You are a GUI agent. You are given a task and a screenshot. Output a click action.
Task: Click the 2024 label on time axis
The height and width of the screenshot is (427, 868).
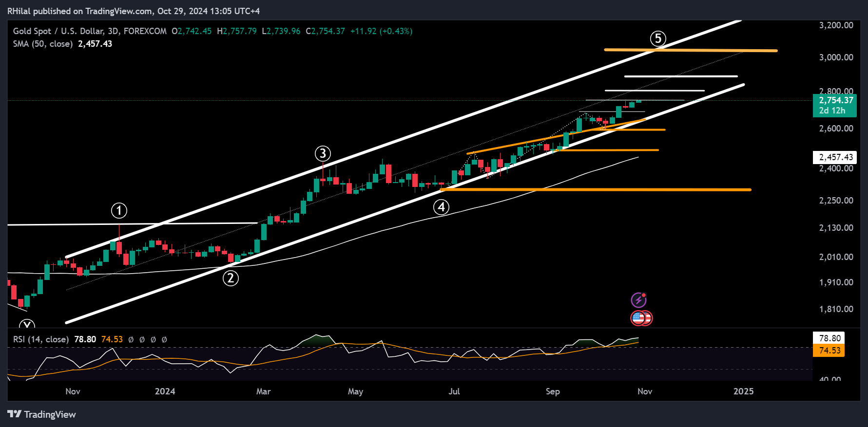(x=165, y=391)
